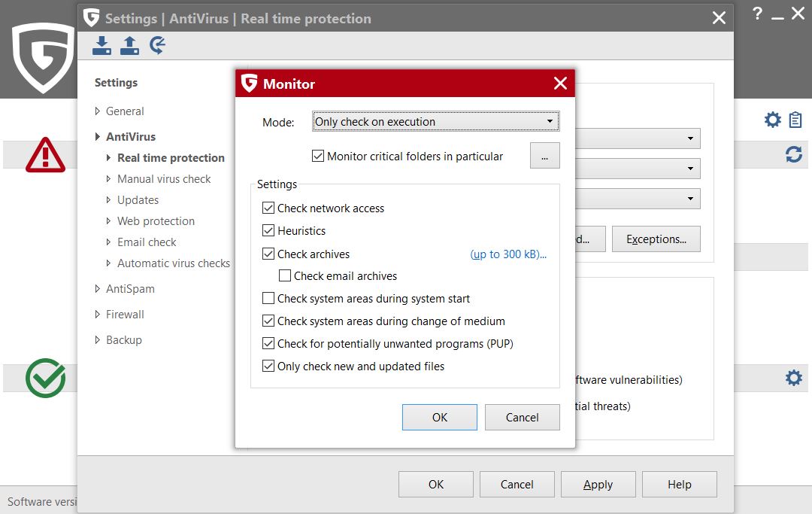Click the G DATA shield logo
Screen dimensions: 812x514
42,57
